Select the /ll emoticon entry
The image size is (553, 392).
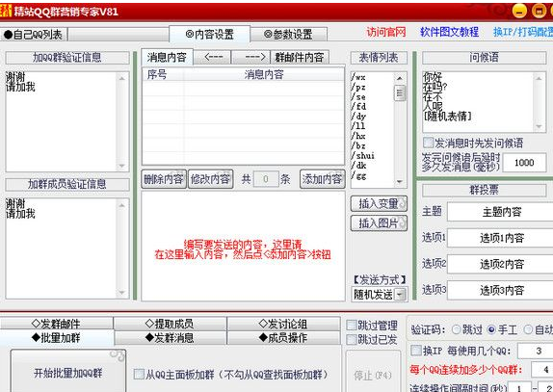tap(358, 126)
